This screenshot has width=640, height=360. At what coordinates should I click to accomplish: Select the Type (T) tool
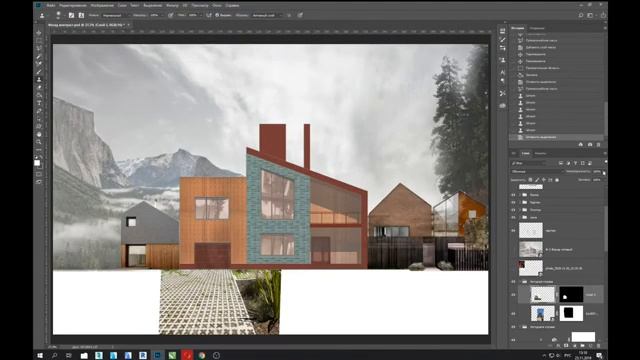[39, 103]
